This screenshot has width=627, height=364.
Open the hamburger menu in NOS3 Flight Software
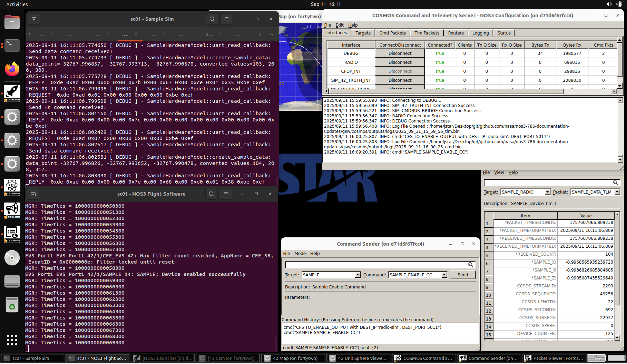(226, 194)
